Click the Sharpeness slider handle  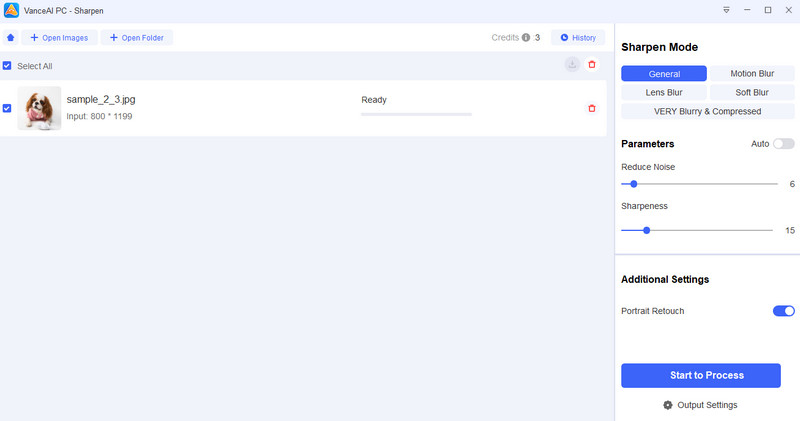tap(646, 230)
